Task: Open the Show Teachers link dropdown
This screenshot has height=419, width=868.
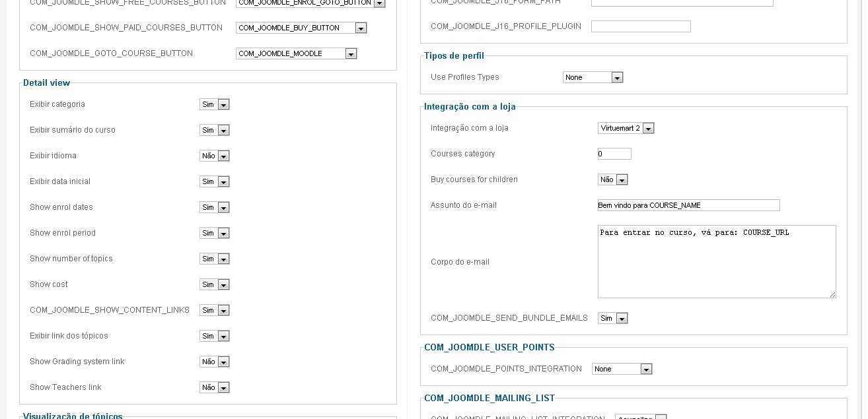Action: click(x=214, y=387)
